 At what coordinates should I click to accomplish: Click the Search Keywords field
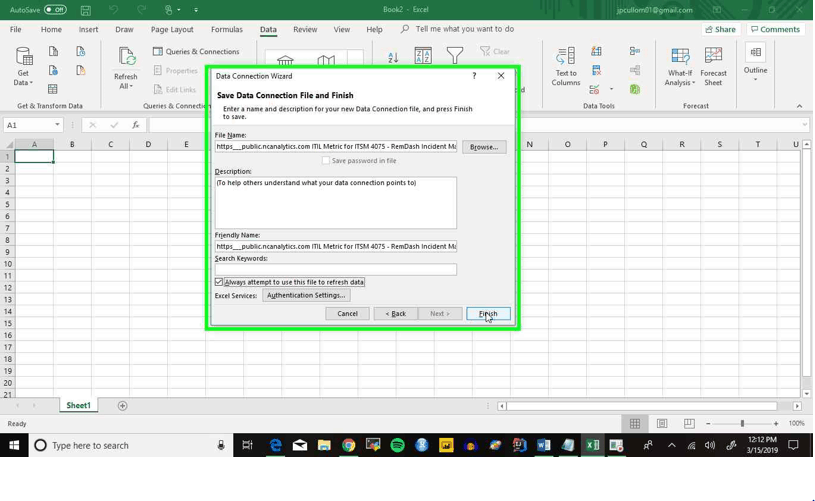coord(336,269)
